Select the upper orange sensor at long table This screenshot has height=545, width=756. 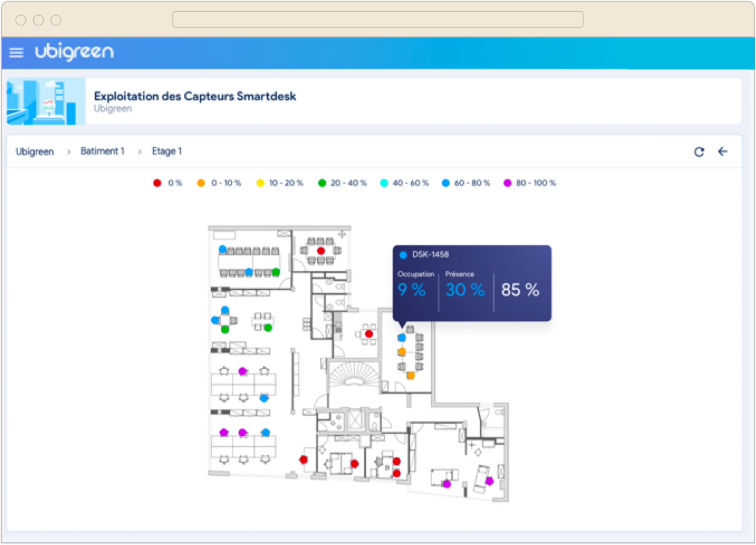point(402,352)
